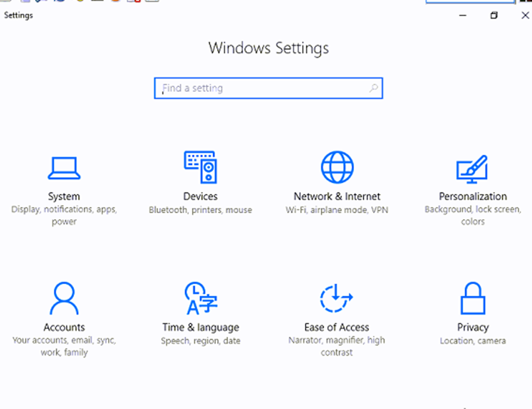This screenshot has width=532, height=409.
Task: Open the Time & language icon
Action: pos(201,299)
